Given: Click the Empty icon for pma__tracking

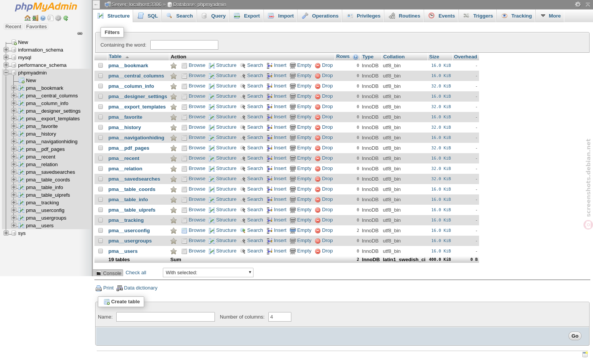Looking at the screenshot, I should tap(293, 220).
